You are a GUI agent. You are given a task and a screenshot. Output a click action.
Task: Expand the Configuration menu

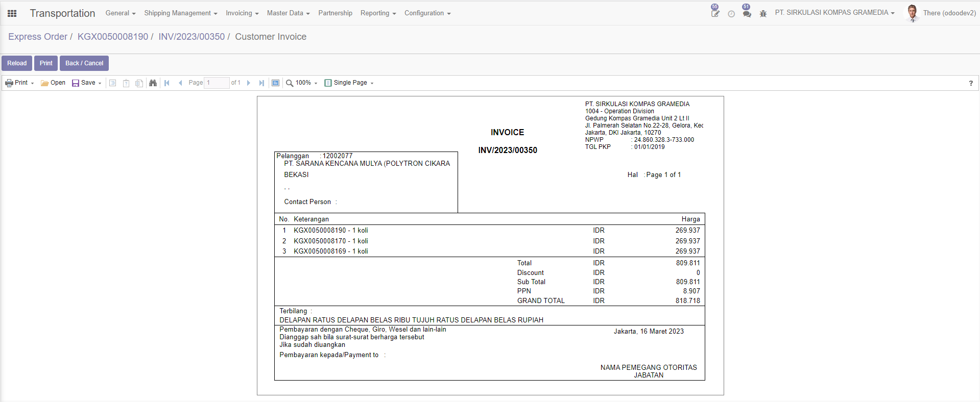pos(427,13)
